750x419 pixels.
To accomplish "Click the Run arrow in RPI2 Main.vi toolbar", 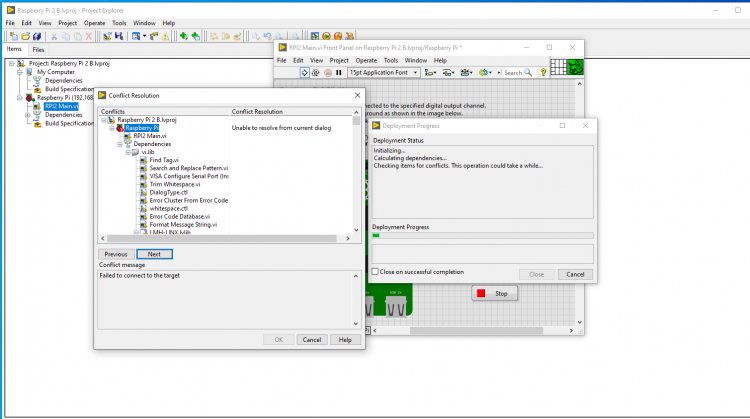I will 304,73.
